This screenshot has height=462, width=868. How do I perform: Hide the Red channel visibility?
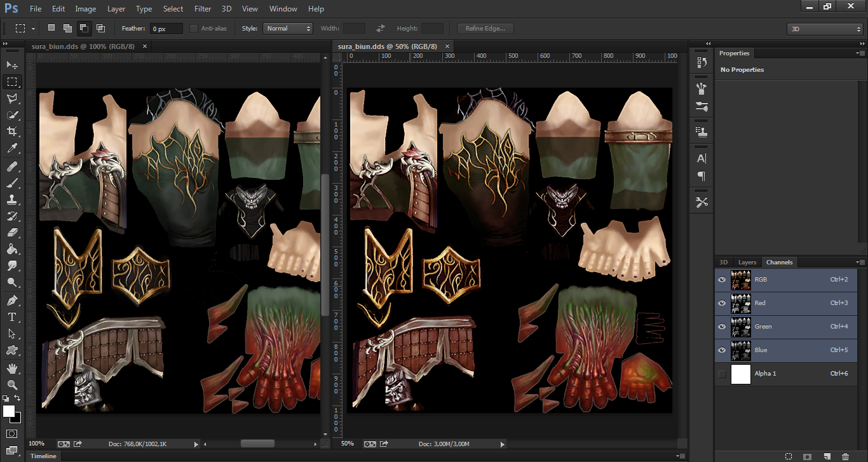coord(722,303)
